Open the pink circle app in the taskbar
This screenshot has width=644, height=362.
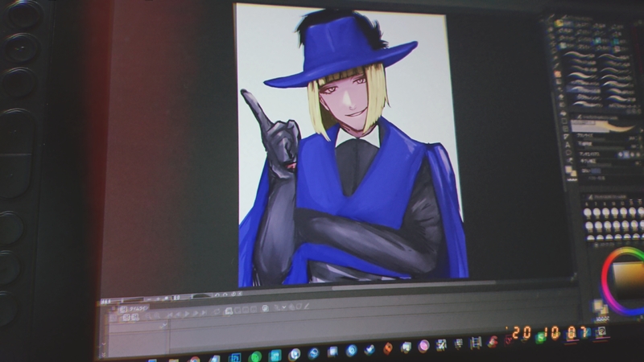(x=424, y=347)
